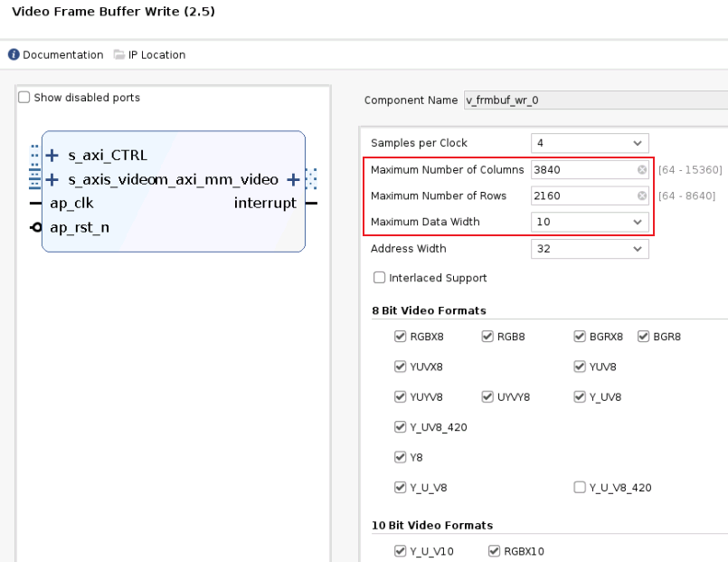Screen dimensions: 728x562
Task: Uncheck the RGBX8 video format
Action: [x=400, y=337]
